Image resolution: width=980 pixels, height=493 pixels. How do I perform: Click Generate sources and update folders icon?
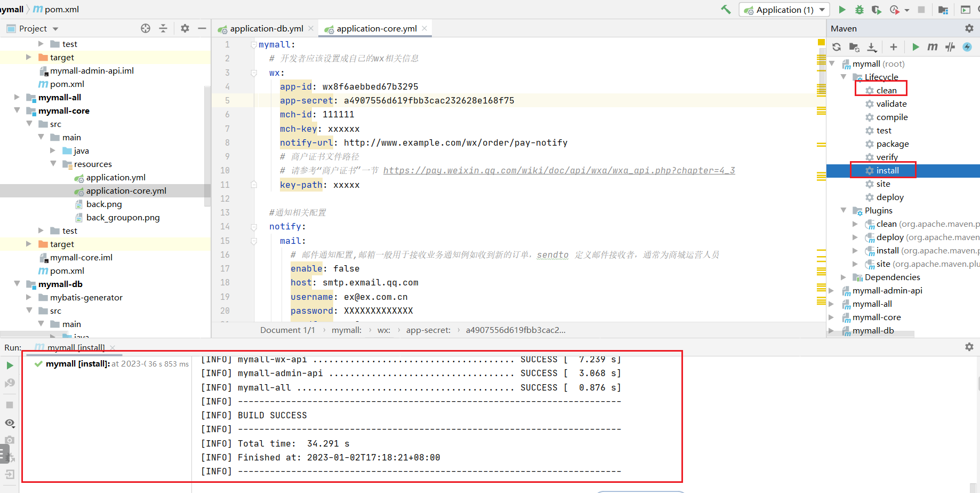(x=854, y=47)
